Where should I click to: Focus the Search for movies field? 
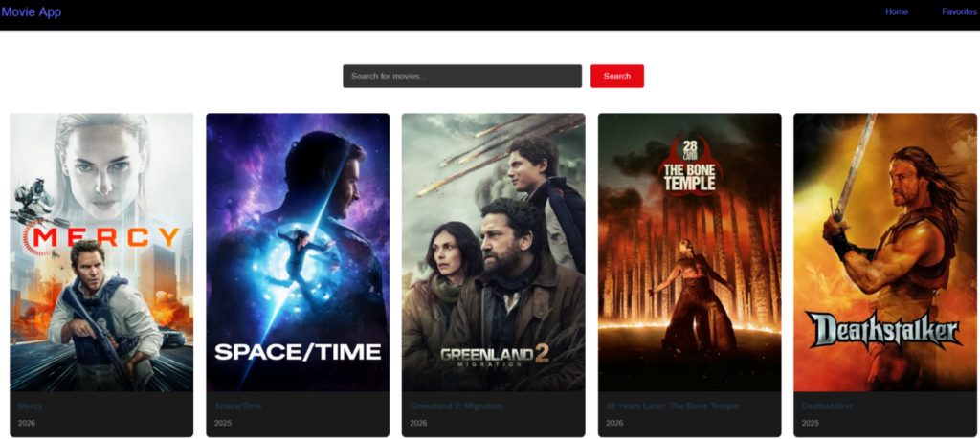(461, 77)
